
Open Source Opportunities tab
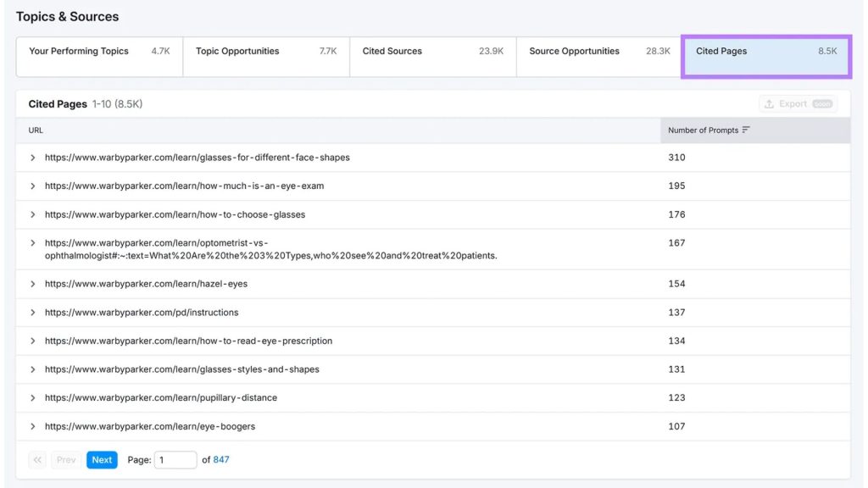click(599, 57)
